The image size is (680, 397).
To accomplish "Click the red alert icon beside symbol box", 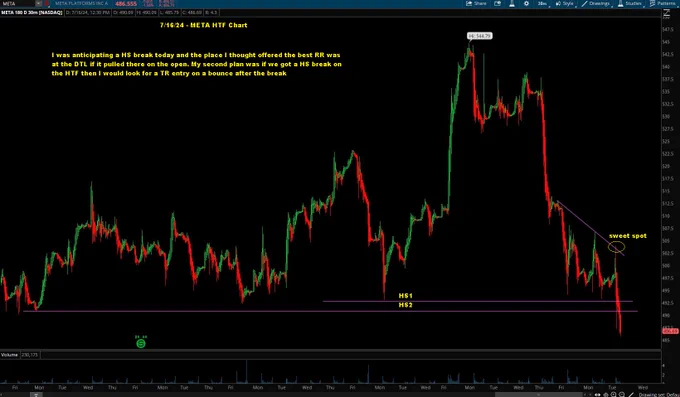I will pos(47,3).
